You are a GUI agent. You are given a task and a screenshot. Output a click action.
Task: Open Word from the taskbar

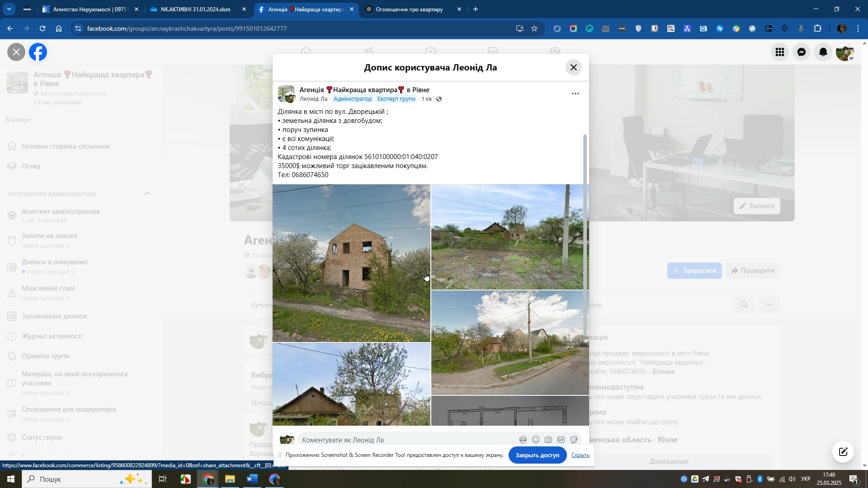(252, 479)
